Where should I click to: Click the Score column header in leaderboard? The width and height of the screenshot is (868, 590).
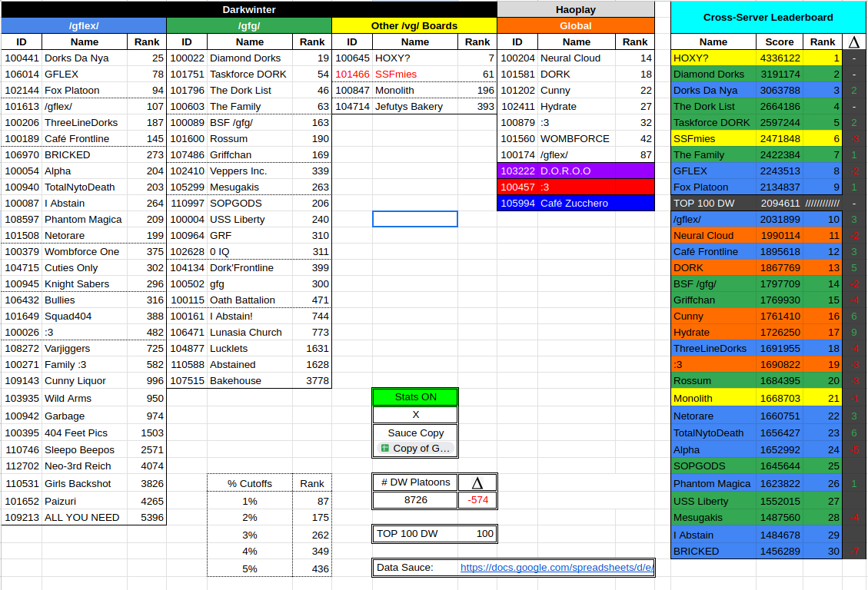tap(780, 42)
